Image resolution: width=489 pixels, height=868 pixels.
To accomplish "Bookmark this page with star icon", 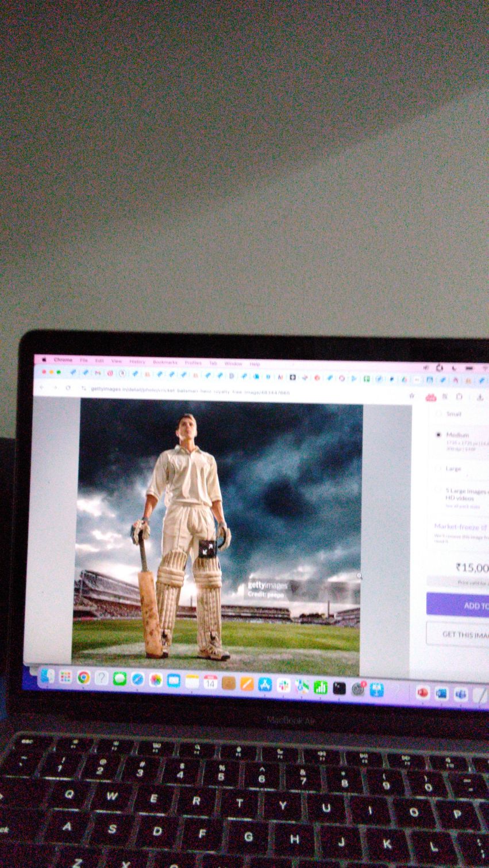I will coord(411,396).
